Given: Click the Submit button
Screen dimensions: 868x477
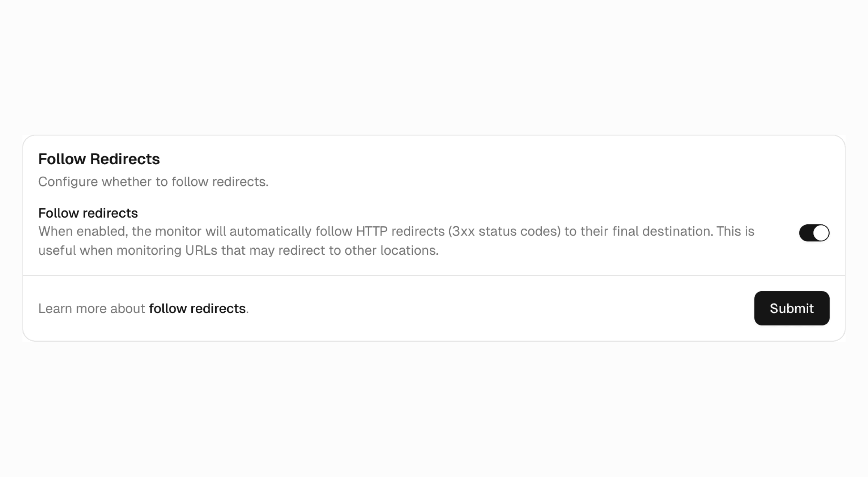Looking at the screenshot, I should (791, 308).
